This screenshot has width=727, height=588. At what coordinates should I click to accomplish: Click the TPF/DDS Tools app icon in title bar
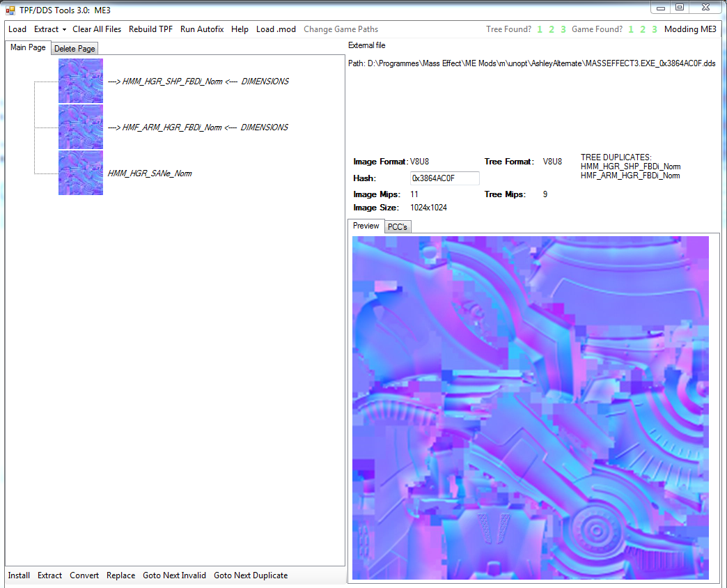[x=10, y=10]
